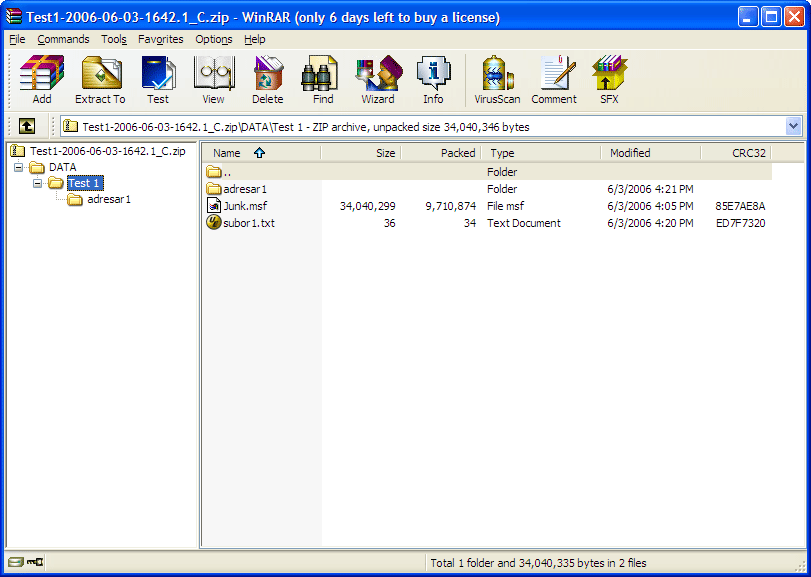
Task: Click modified date 6/3/2006 4:21 PM
Action: 650,189
